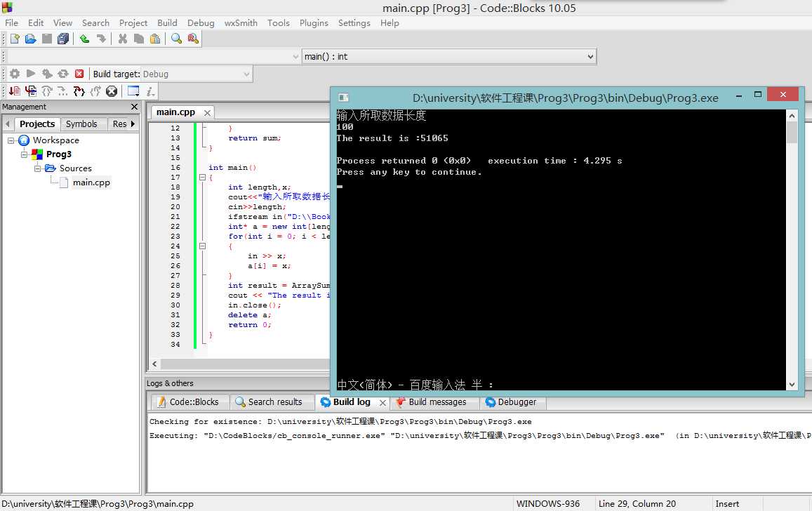The image size is (812, 511).
Task: Select main.cpp in the project tree
Action: tap(91, 182)
